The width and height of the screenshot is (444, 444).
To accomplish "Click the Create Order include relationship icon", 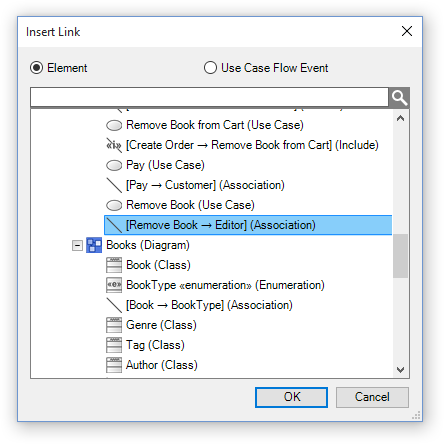I will point(114,145).
